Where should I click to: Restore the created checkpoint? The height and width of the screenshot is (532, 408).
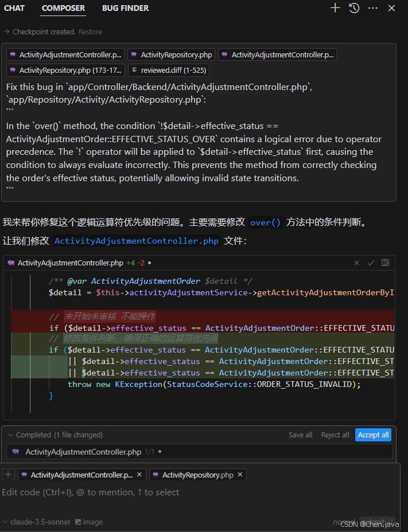(90, 32)
